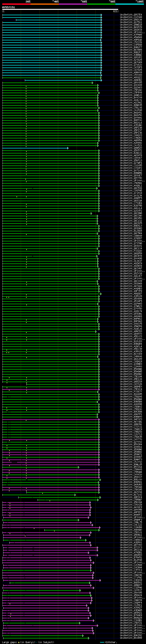Click the Large gaps legend text

(28, 642)
